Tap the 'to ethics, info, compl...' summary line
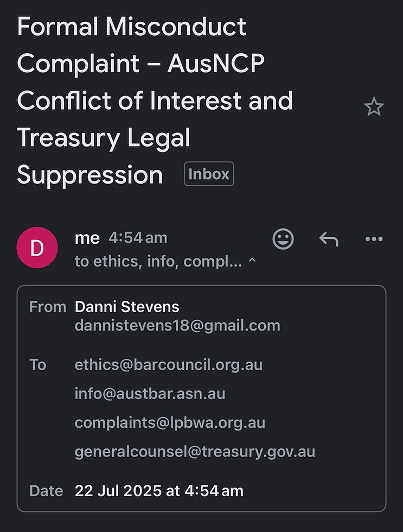This screenshot has width=403, height=532. 158,261
